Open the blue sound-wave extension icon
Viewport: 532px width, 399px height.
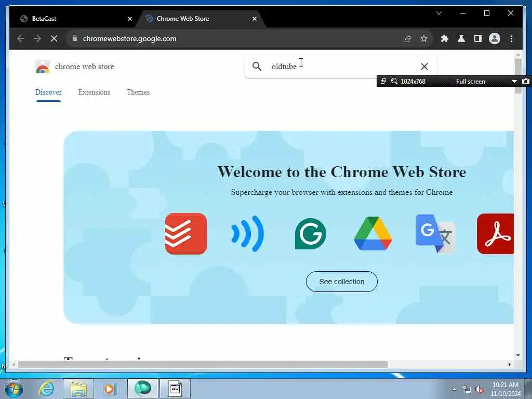247,234
